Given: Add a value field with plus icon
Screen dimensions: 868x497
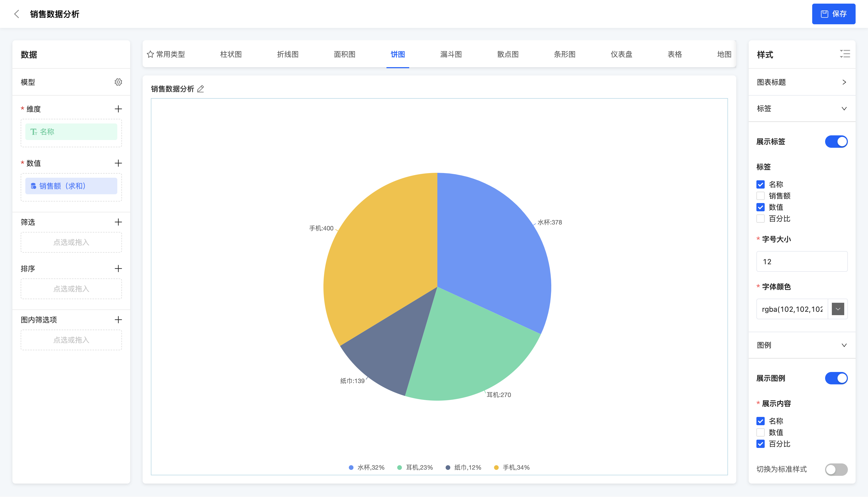Looking at the screenshot, I should (x=118, y=163).
